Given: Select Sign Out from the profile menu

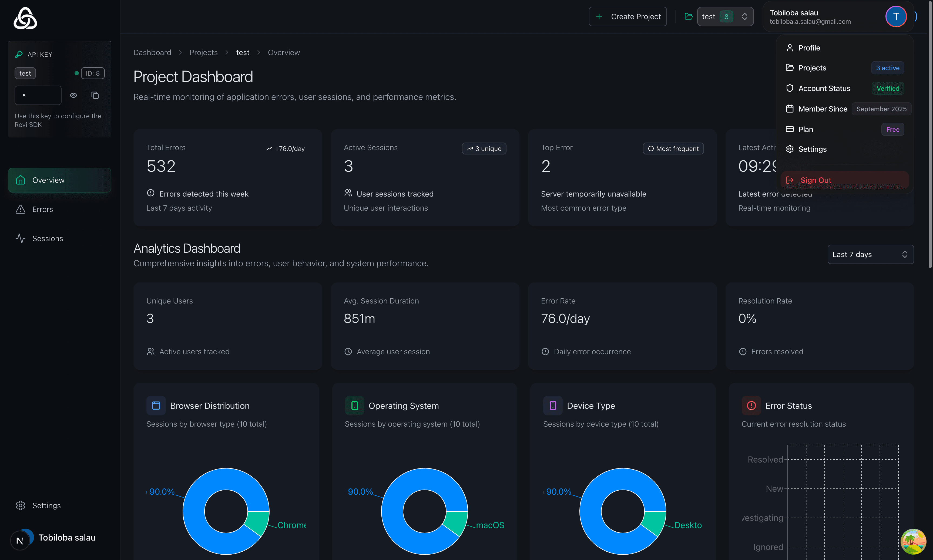Looking at the screenshot, I should coord(815,180).
